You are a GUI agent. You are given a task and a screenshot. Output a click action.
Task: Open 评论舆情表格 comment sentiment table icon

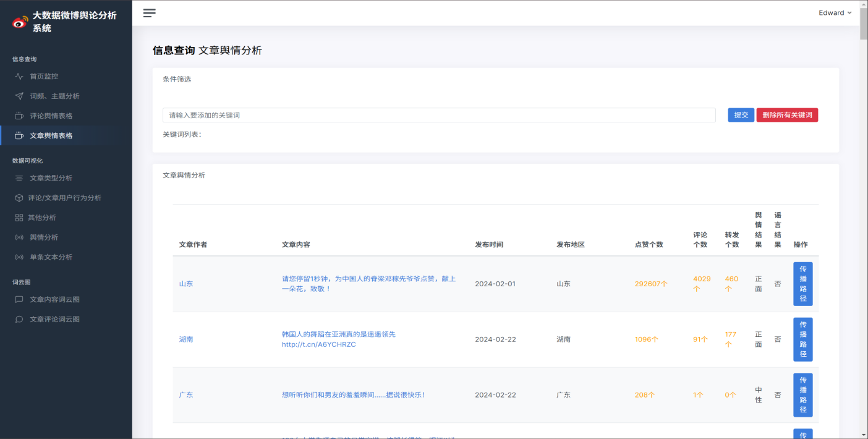point(20,116)
